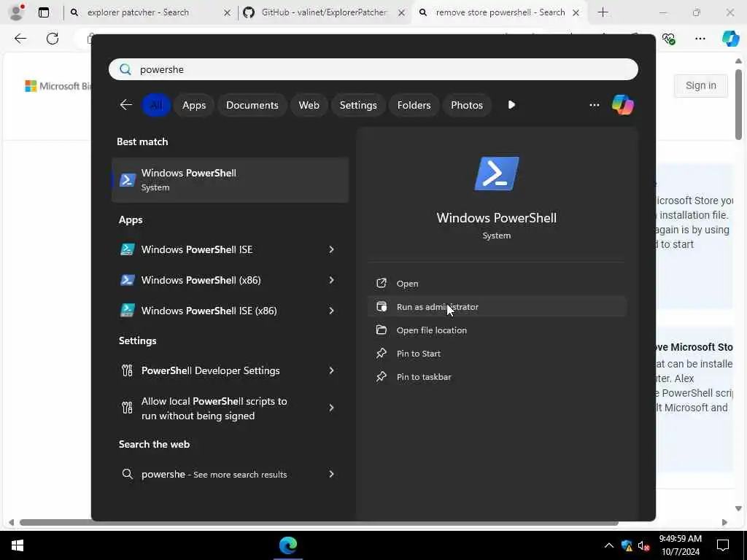Click PowerShell Developer Settings result
This screenshot has height=560, width=747.
[x=230, y=370]
